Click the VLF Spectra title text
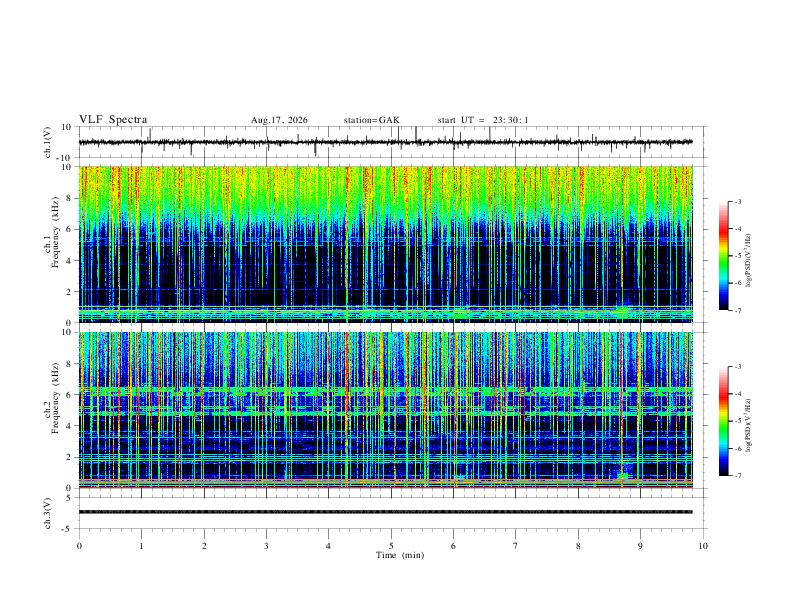 coord(113,120)
